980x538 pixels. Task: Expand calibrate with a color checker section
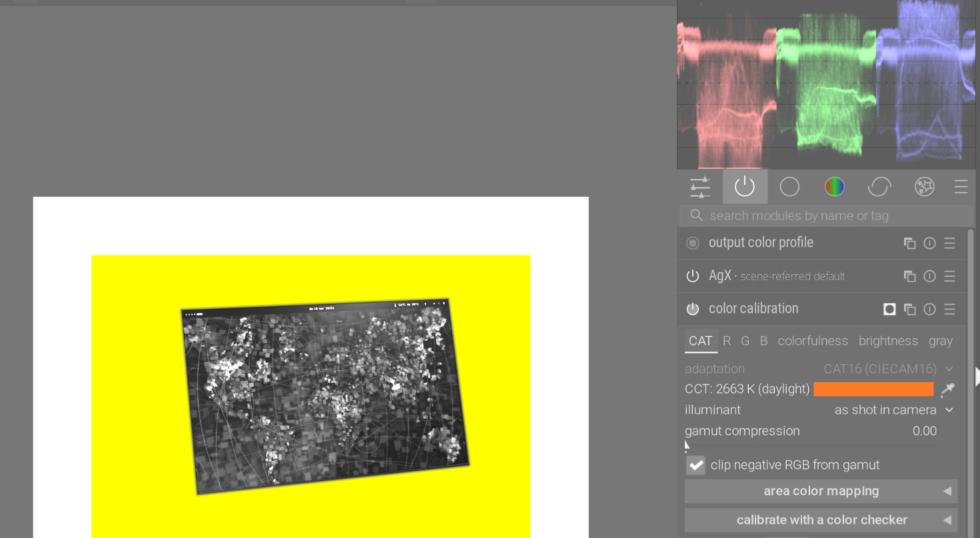coord(821,520)
